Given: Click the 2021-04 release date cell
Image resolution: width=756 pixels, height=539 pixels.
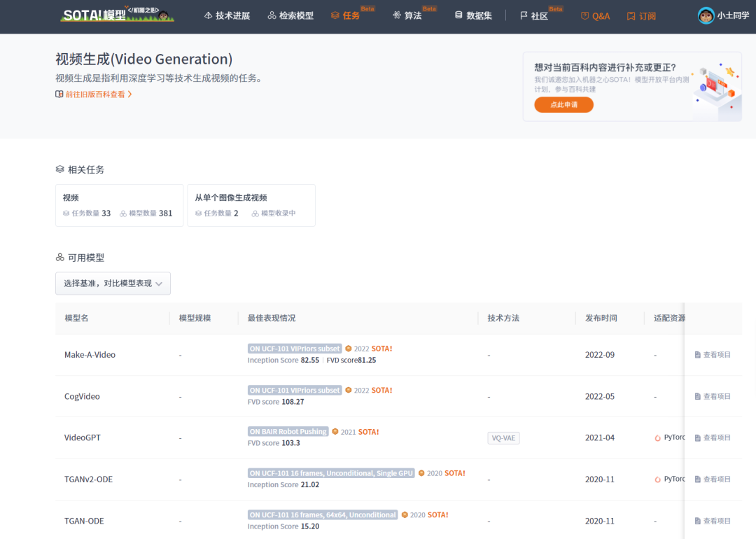Looking at the screenshot, I should point(600,437).
